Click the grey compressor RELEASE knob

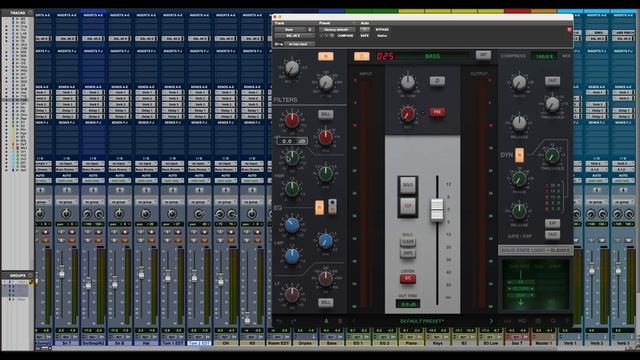point(519,122)
